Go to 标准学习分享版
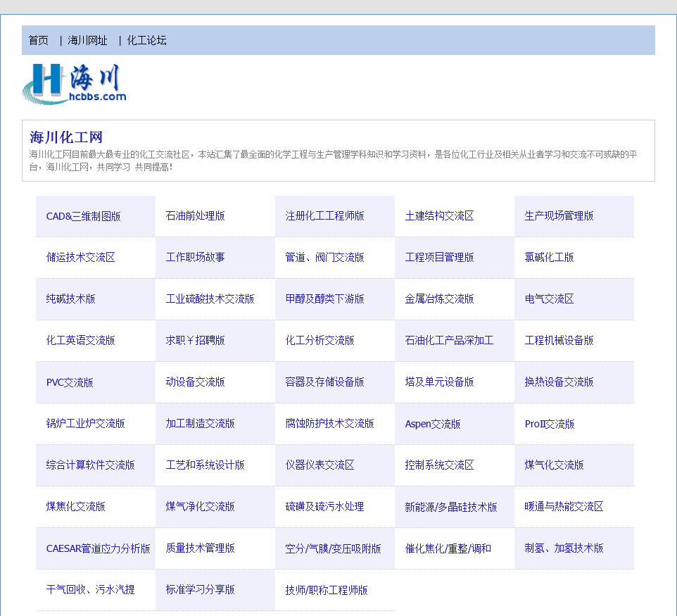 point(200,589)
